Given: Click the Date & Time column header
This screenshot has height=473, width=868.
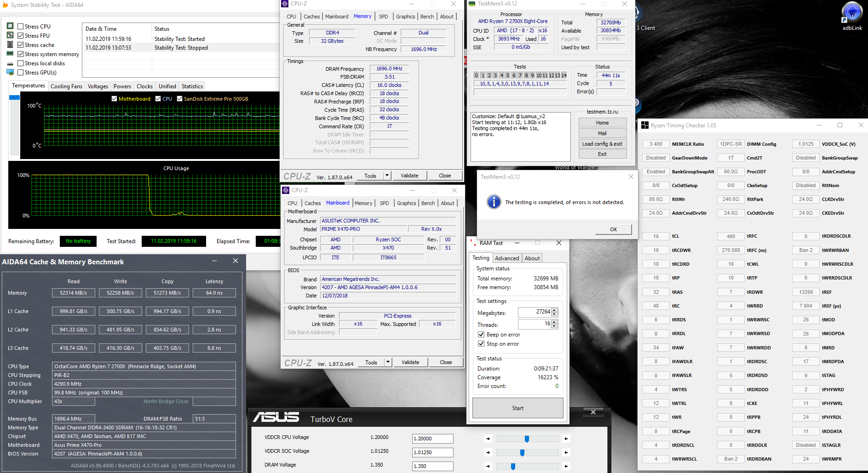Looking at the screenshot, I should click(x=117, y=29).
